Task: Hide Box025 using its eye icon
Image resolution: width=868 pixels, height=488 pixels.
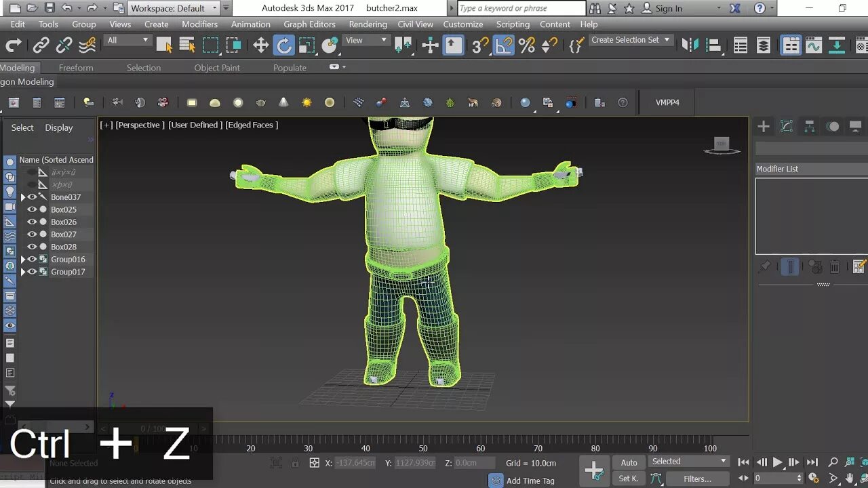Action: [32, 209]
